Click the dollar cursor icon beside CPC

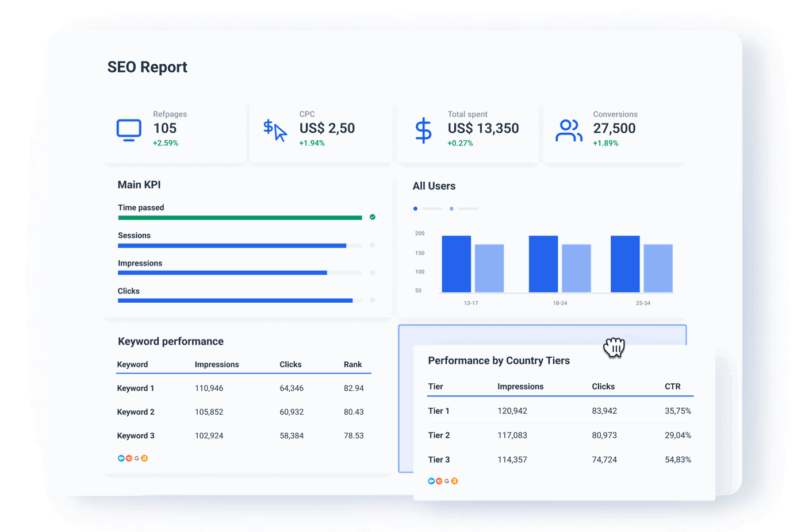coord(274,130)
